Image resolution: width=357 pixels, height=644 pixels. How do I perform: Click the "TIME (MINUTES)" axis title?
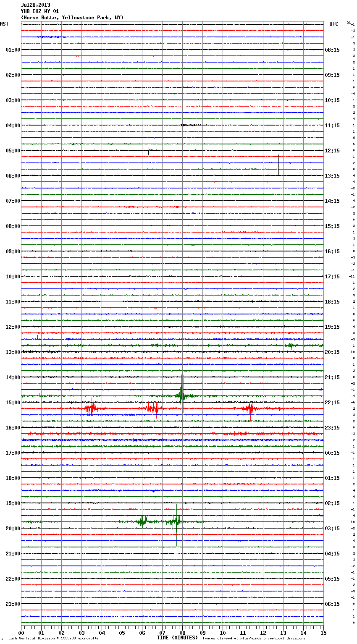coord(177,638)
